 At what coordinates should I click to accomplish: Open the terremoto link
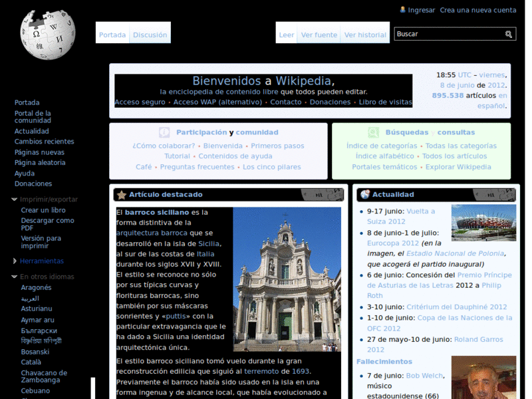tap(261, 372)
